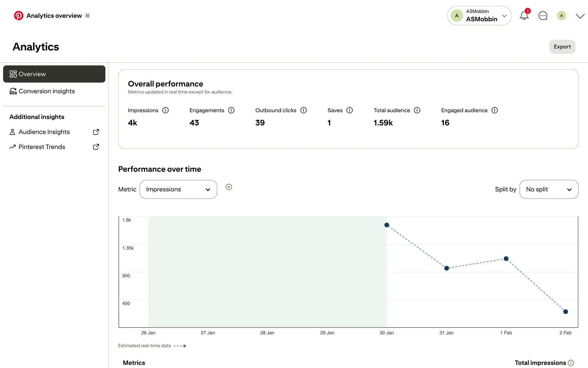This screenshot has height=368, width=588.
Task: Open the Impressions metric dropdown
Action: (x=178, y=190)
